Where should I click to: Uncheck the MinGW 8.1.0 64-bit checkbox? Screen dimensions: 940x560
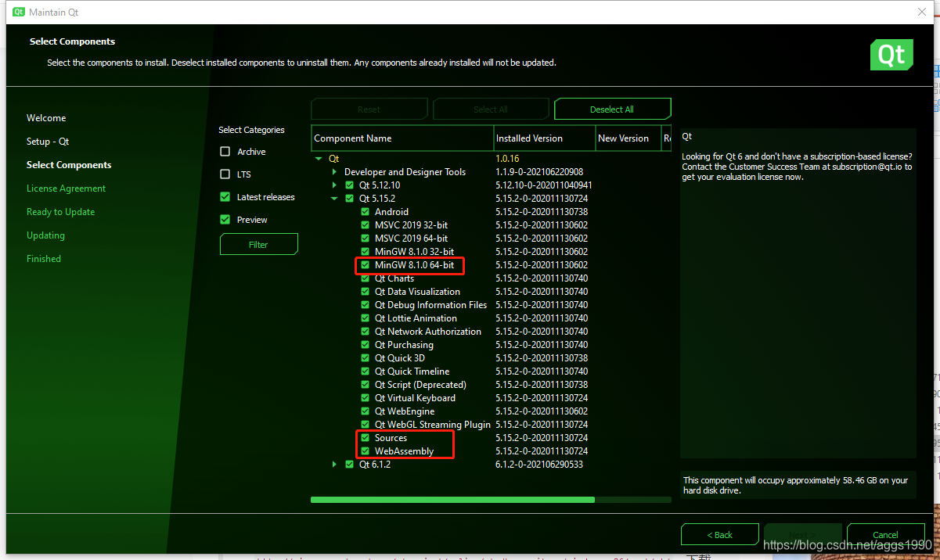coord(366,265)
